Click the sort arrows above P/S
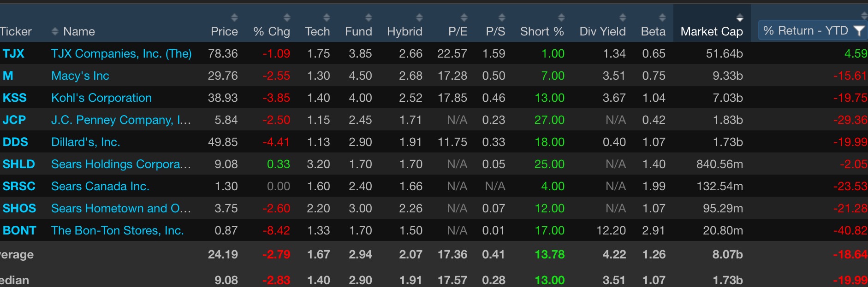Viewport: 868px width, 287px height. click(x=502, y=18)
